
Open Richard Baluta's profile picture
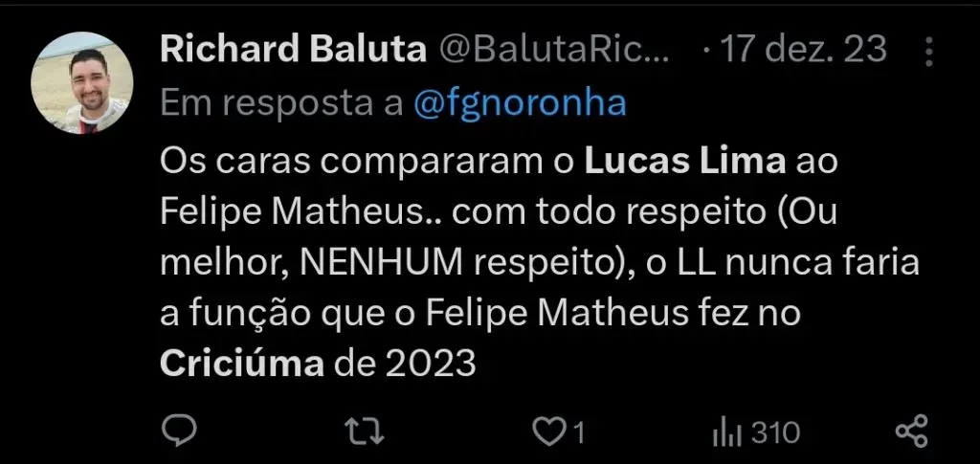[x=82, y=82]
